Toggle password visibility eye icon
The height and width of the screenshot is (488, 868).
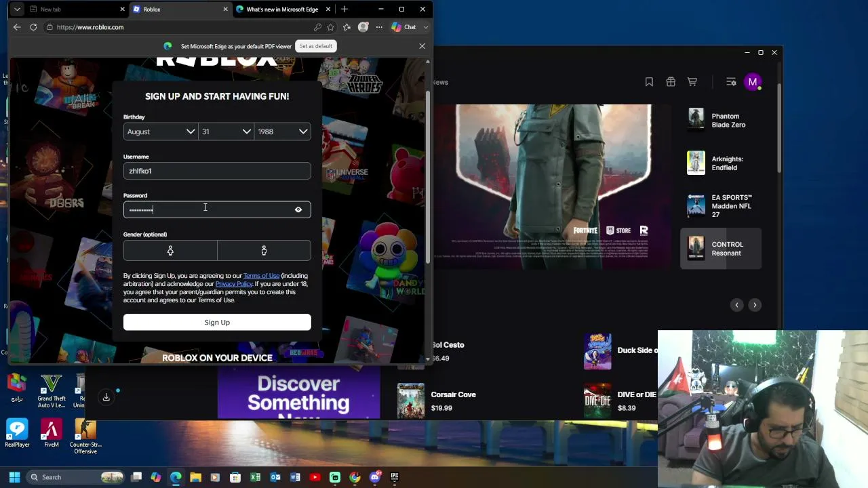(298, 209)
